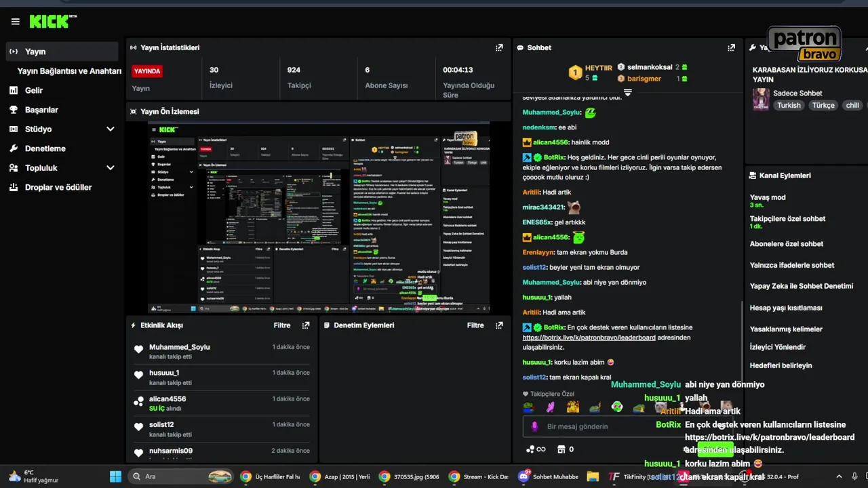This screenshot has height=488, width=868.
Task: Switch to Stream - Kick Chrome taskbar window
Action: [x=479, y=476]
